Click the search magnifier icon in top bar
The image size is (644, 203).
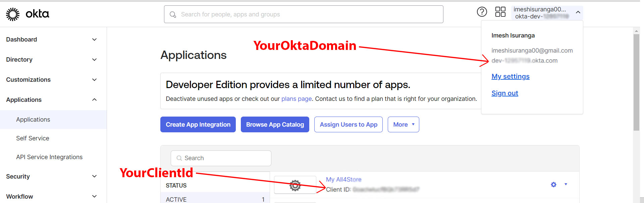173,14
